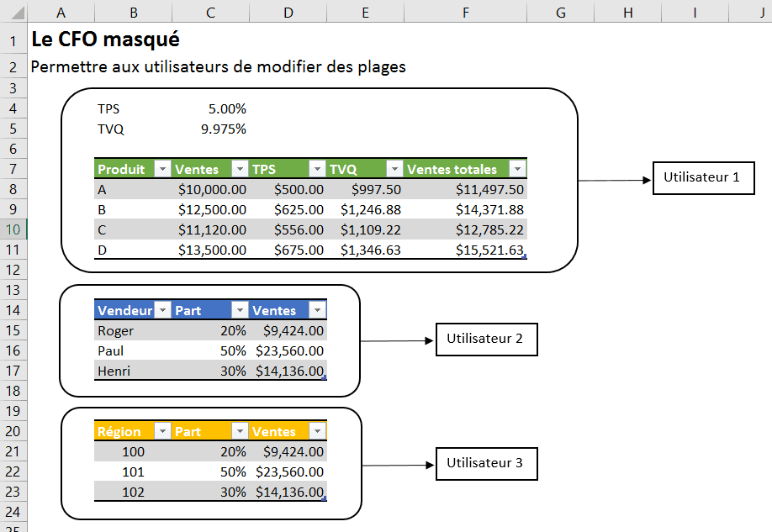
Task: Open the Ventes totales filter dropdown
Action: 517,169
